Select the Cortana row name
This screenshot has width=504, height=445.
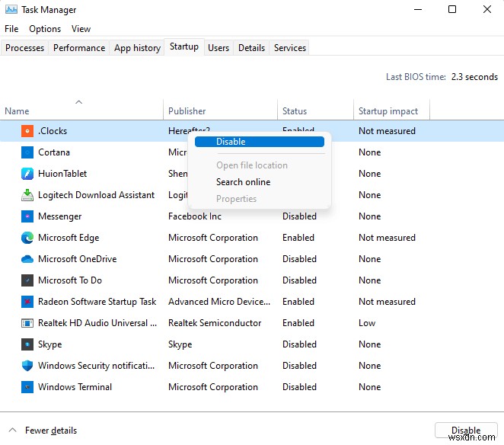tap(54, 152)
